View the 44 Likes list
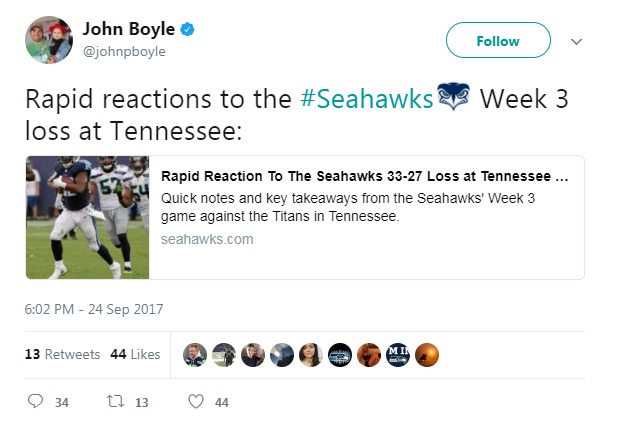 [135, 355]
